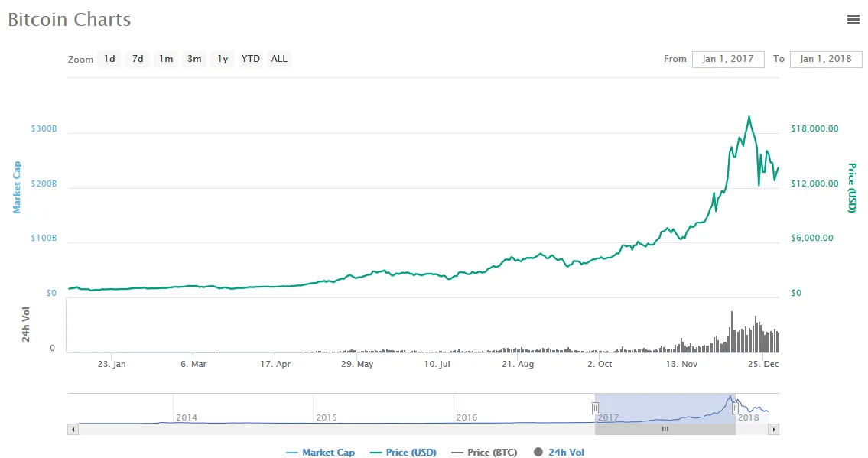Viewport: 868px width, 458px height.
Task: Click the tallest 24h volume bar
Action: click(732, 332)
